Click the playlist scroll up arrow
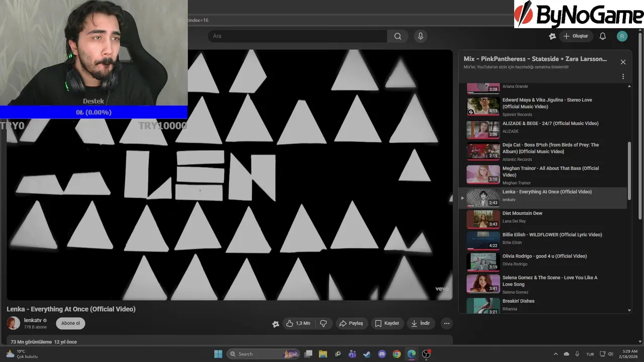 (629, 86)
